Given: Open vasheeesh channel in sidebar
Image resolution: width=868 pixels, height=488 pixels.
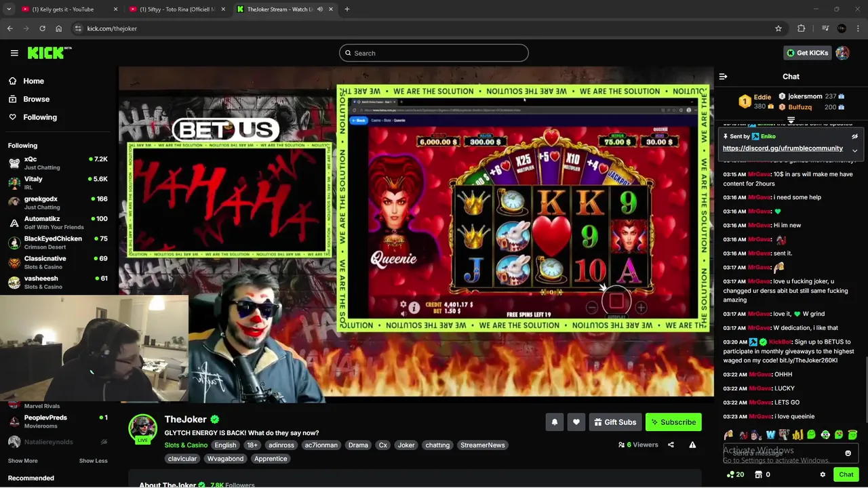Looking at the screenshot, I should coord(58,282).
